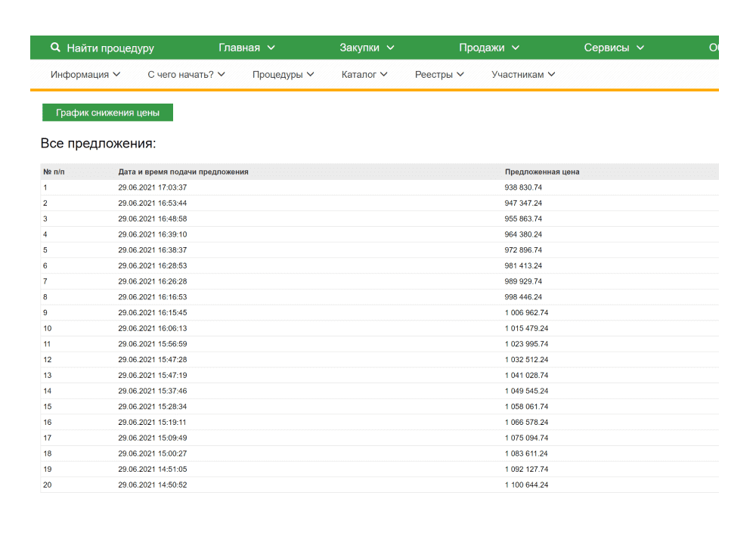Expand the Информация submenu
Screen dimensions: 756x536
[x=85, y=75]
